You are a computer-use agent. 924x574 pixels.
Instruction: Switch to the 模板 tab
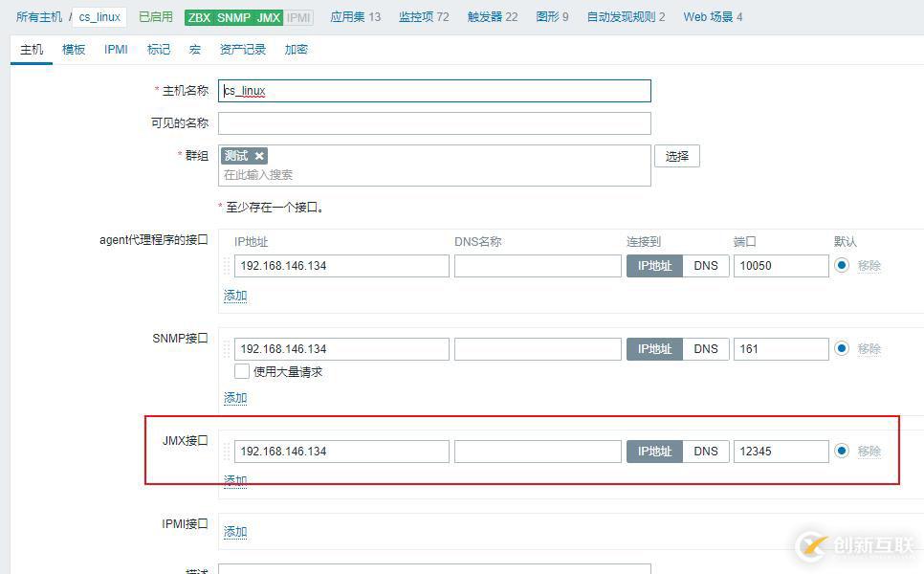point(73,49)
